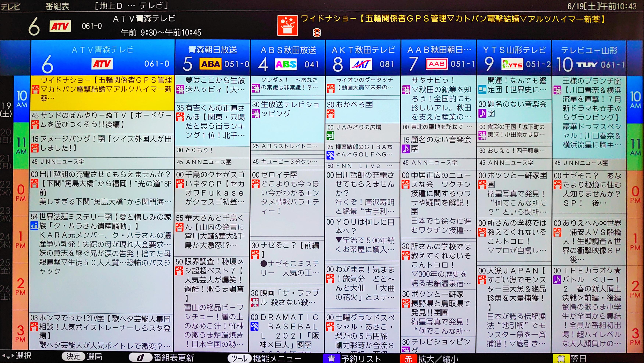Select the 決定 選局 button

(x=82, y=357)
